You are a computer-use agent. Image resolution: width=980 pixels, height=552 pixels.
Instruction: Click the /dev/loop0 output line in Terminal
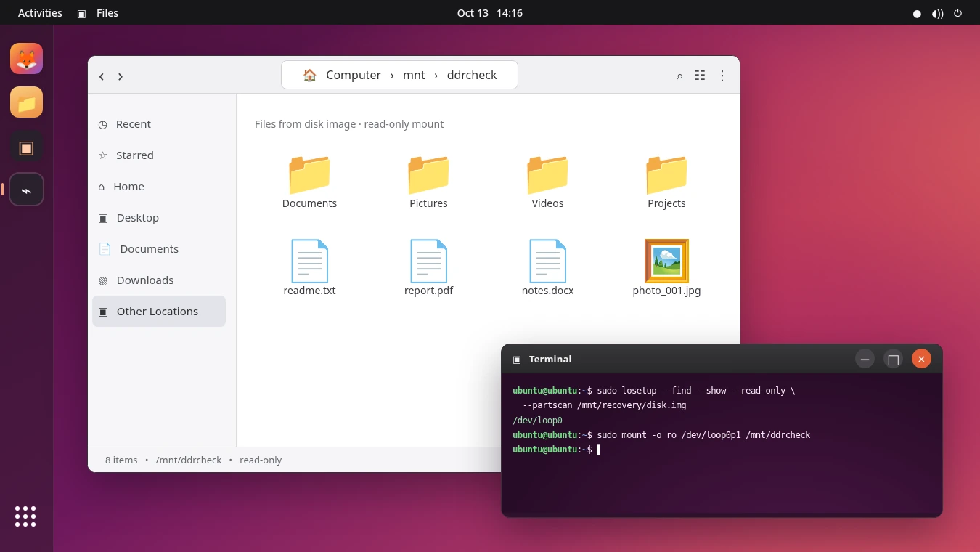tap(537, 420)
